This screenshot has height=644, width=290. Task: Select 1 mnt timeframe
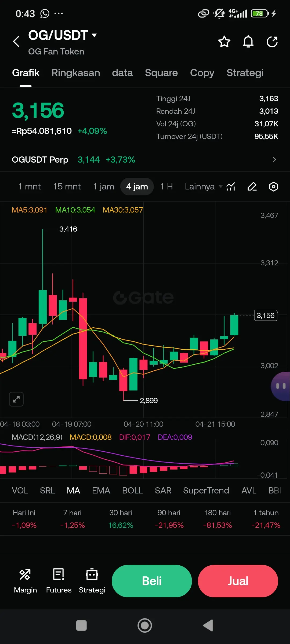30,186
